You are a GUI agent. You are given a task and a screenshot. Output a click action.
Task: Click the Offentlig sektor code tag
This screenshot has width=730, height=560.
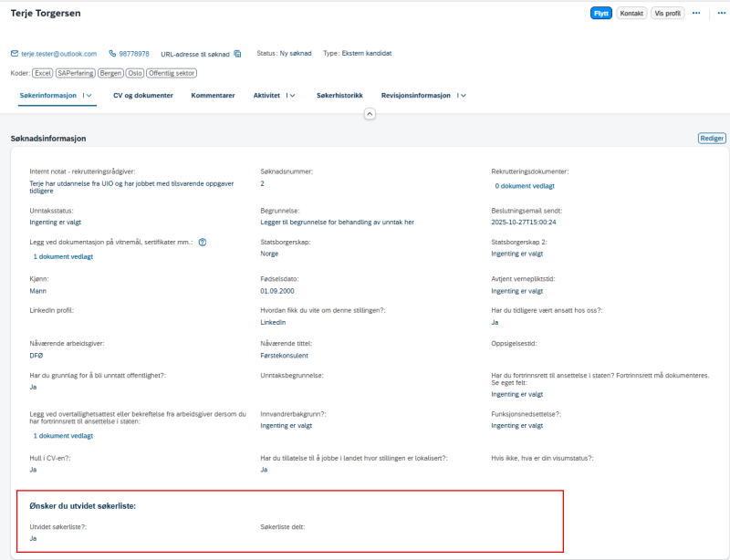tap(172, 73)
